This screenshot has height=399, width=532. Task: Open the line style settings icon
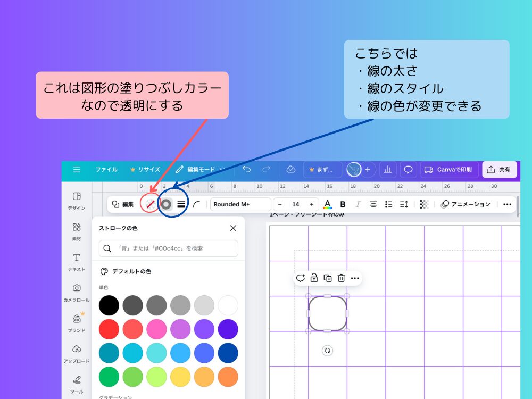click(181, 204)
